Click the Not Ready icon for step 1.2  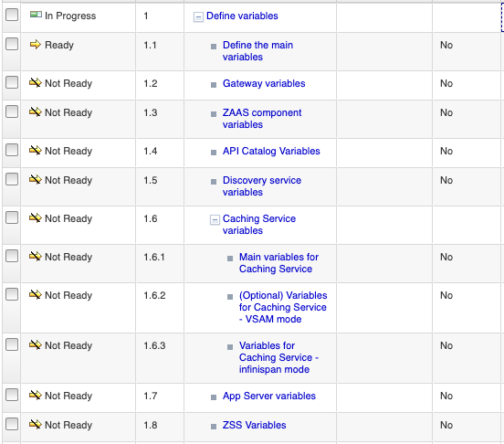(x=36, y=82)
